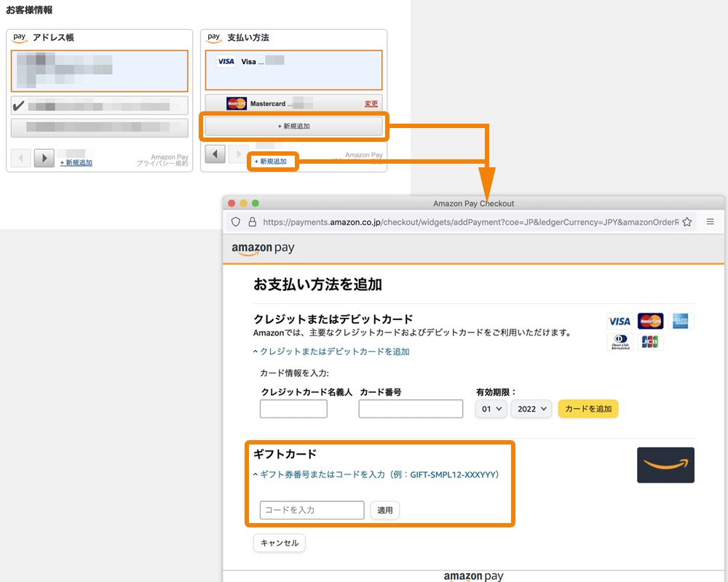Click the small +新規追加 link in payment widget

click(x=271, y=162)
